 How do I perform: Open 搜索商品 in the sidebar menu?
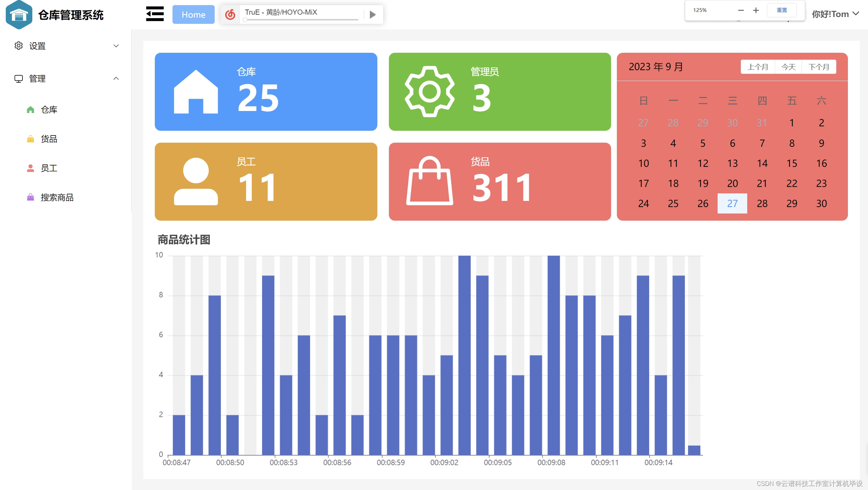click(57, 197)
